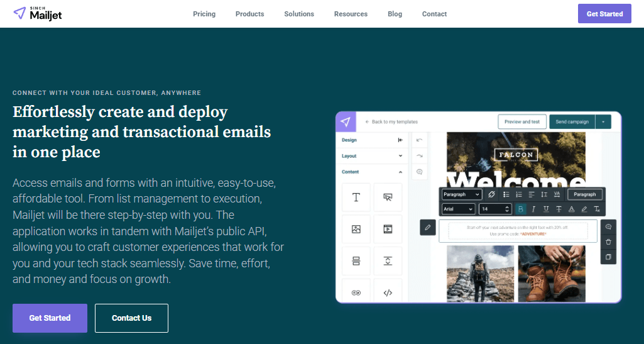Open the Pricing page
Image resolution: width=644 pixels, height=344 pixels.
coord(204,14)
